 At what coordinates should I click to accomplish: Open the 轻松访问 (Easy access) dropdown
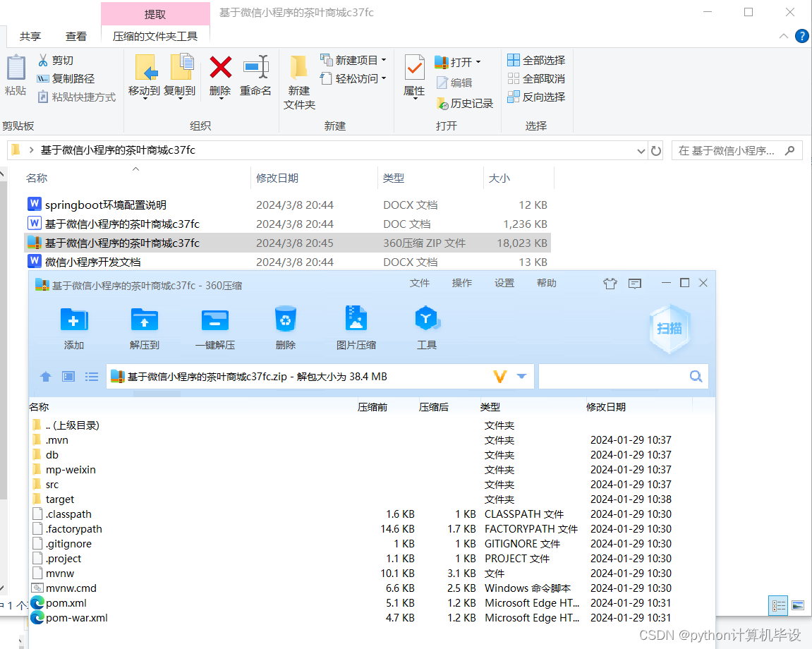pyautogui.click(x=384, y=78)
